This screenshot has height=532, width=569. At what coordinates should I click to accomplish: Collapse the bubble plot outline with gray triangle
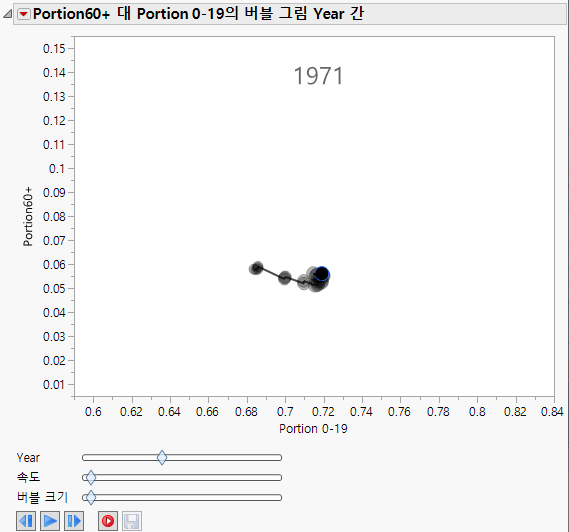coord(7,14)
